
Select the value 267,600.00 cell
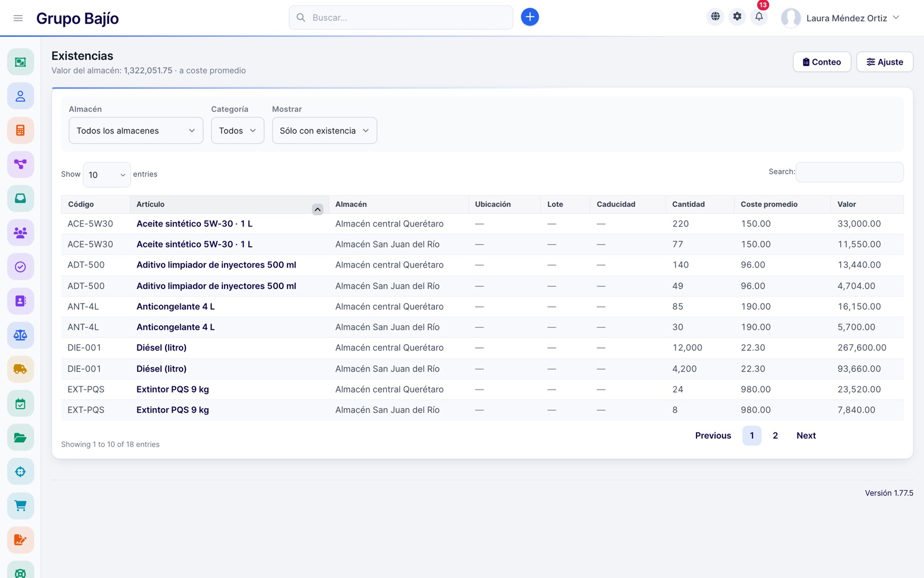862,348
